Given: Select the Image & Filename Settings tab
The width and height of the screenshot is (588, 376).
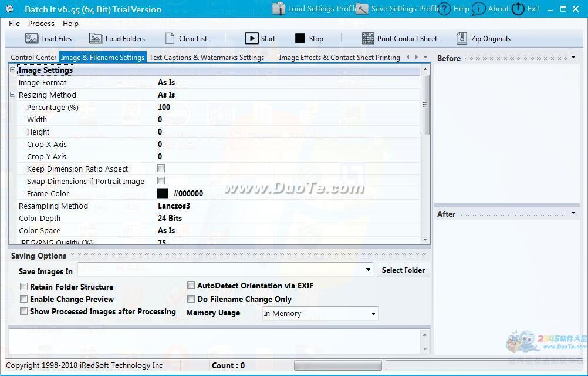Looking at the screenshot, I should [x=102, y=58].
